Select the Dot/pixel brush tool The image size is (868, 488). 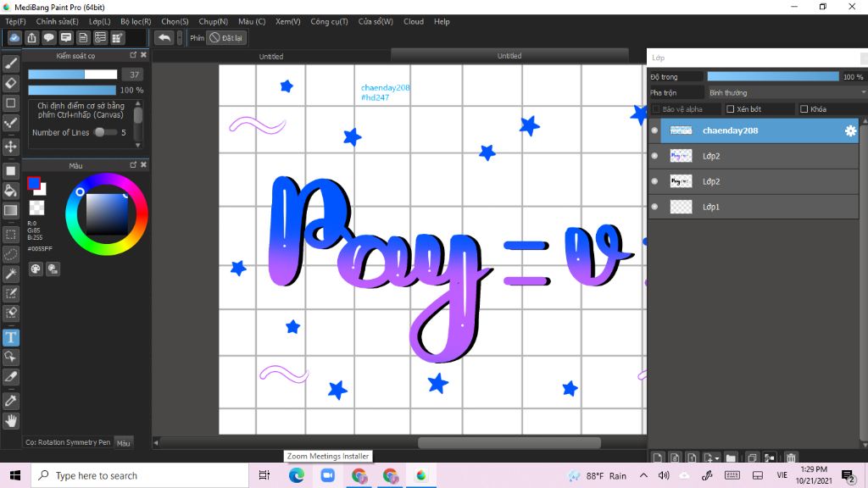[10, 123]
